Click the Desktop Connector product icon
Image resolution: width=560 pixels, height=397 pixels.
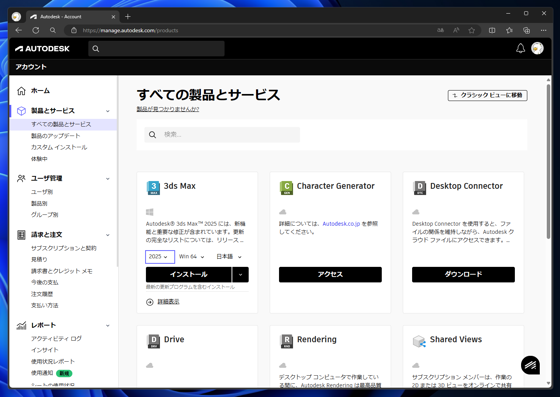[420, 188]
